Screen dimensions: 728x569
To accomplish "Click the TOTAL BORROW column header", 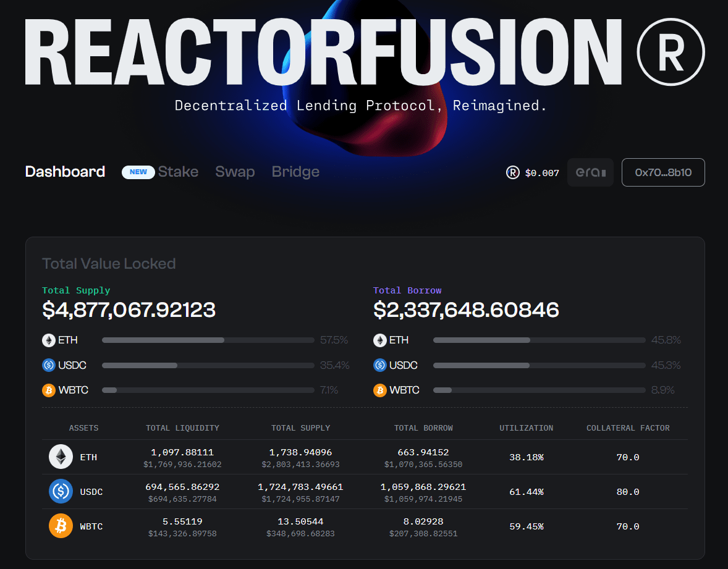I will (423, 428).
